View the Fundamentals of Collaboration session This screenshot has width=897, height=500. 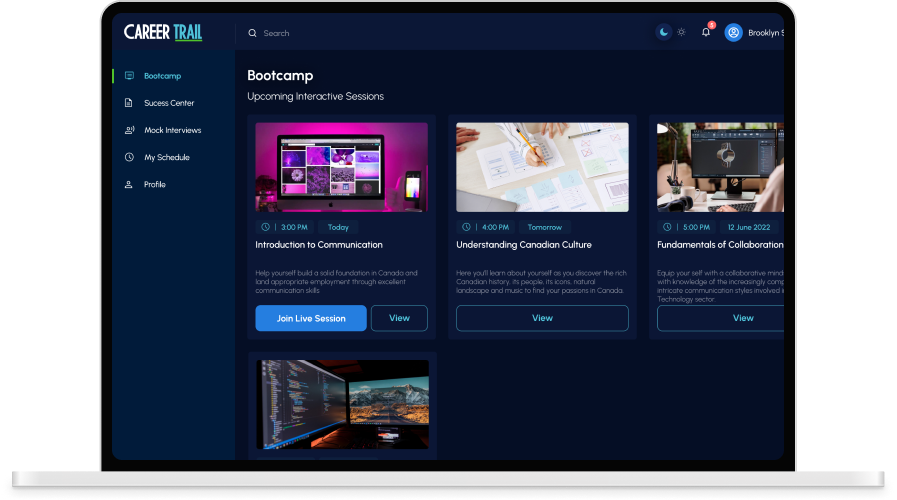tap(742, 318)
